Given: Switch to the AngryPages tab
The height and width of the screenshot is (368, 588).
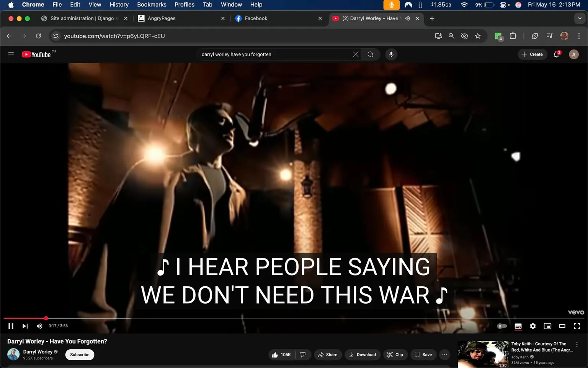Looking at the screenshot, I should pyautogui.click(x=162, y=18).
